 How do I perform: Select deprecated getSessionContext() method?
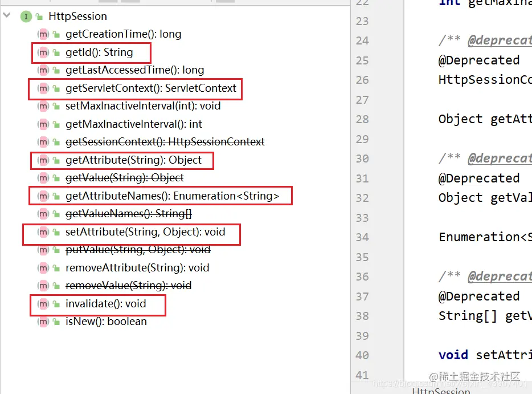click(165, 141)
